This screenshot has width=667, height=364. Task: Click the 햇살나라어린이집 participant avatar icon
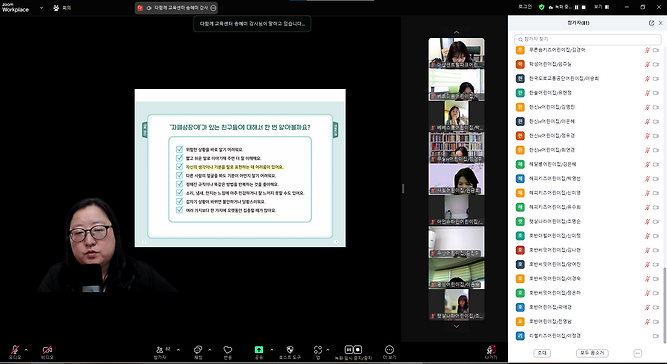[520, 222]
